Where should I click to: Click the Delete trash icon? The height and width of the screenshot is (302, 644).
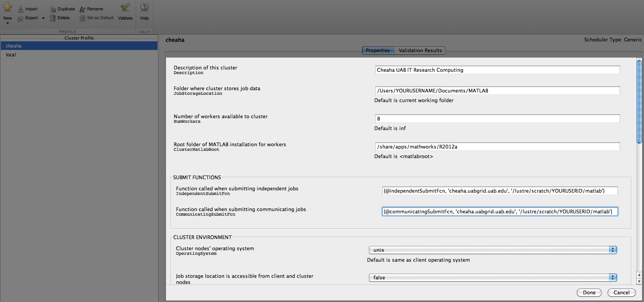click(53, 18)
